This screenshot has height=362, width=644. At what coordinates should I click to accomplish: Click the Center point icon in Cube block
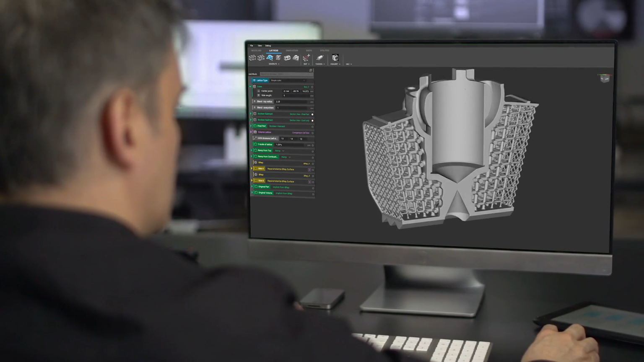pos(259,91)
